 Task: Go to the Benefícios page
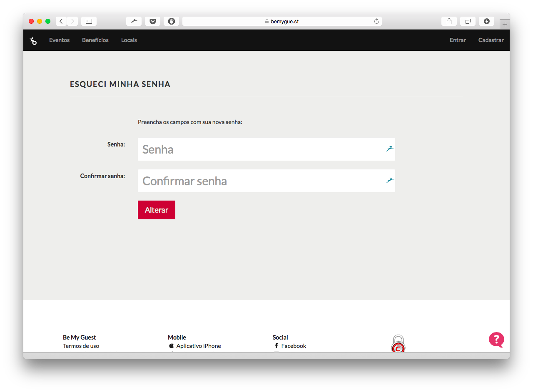click(x=95, y=40)
